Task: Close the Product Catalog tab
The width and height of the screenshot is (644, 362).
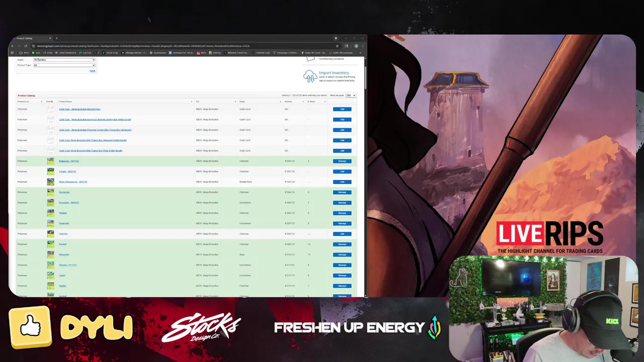Action: click(50, 38)
